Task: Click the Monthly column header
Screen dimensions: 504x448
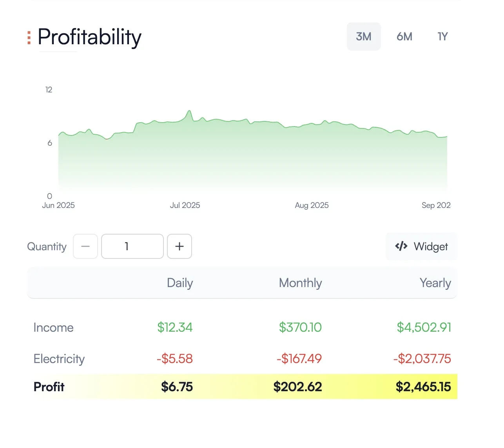Action: [300, 283]
